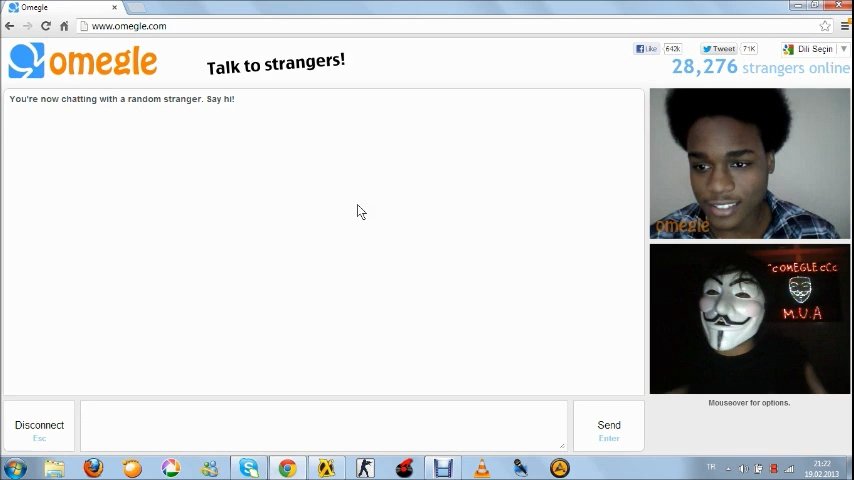The height and width of the screenshot is (480, 854).
Task: Open the orange circle A taskbar icon
Action: point(559,468)
